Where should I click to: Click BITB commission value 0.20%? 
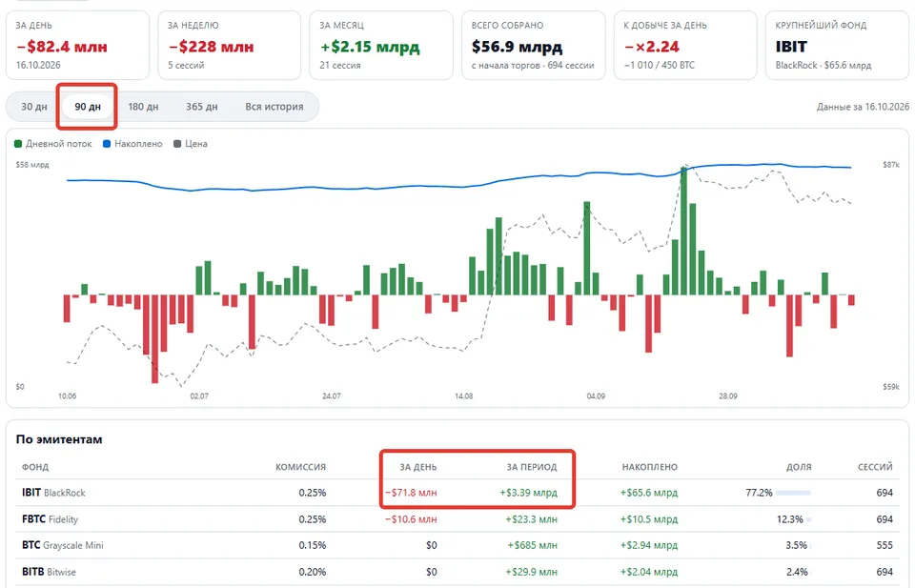tap(313, 572)
